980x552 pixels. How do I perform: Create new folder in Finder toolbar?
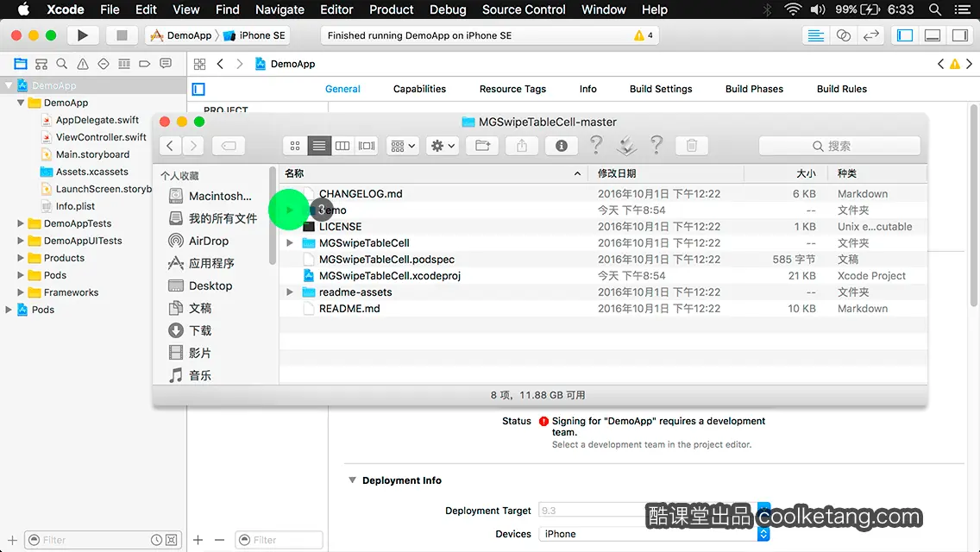coord(482,146)
